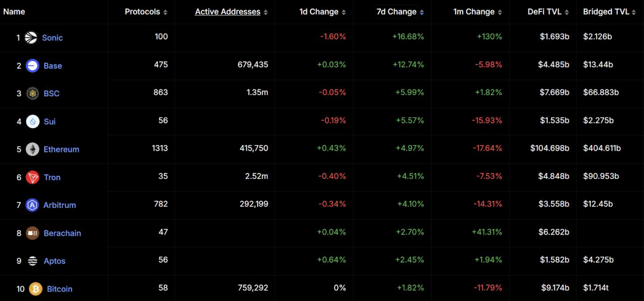This screenshot has width=644, height=301.
Task: Click the Ethereum diamond logo icon
Action: (x=33, y=149)
